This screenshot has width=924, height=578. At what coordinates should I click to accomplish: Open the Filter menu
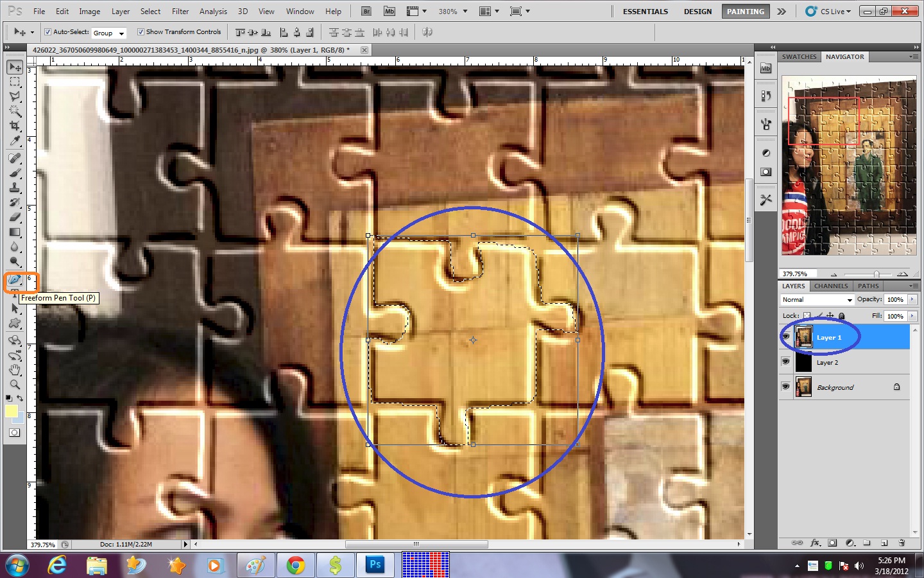click(180, 11)
